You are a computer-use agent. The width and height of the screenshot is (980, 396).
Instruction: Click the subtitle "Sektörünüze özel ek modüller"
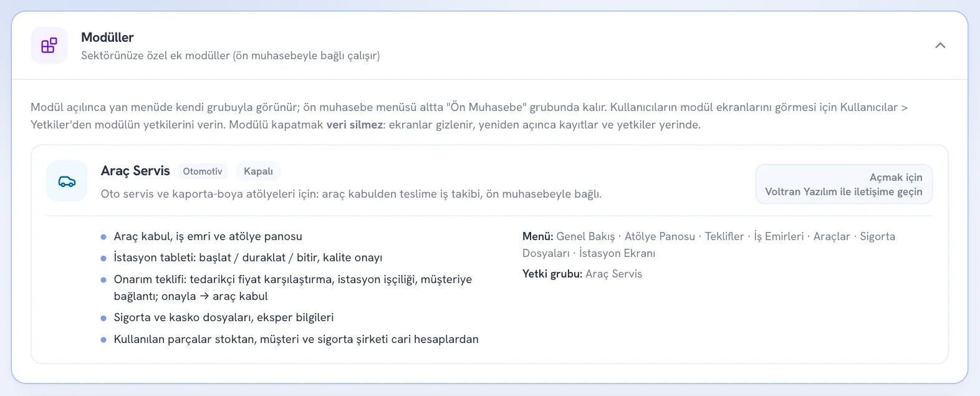231,56
